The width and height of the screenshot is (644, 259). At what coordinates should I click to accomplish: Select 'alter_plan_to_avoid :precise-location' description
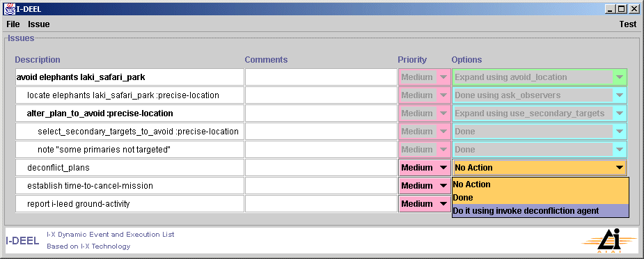129,113
